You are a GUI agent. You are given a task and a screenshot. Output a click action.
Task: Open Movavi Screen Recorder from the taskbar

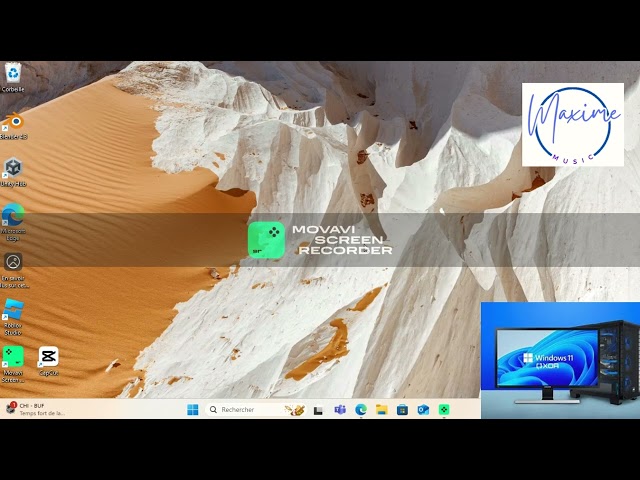click(444, 409)
